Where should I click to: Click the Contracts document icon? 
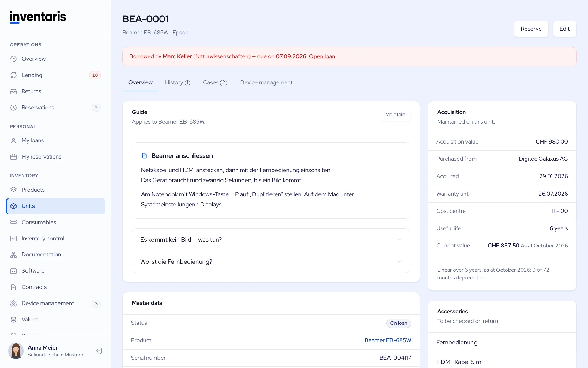13,287
